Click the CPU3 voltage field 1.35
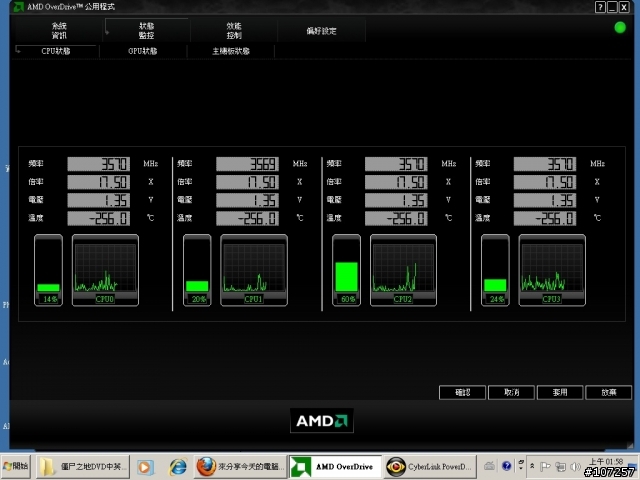Viewport: 640px width, 480px height. pos(545,200)
